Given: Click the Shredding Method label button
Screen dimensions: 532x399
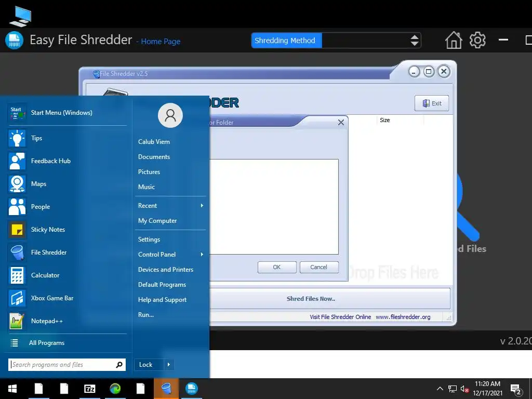Looking at the screenshot, I should (286, 41).
